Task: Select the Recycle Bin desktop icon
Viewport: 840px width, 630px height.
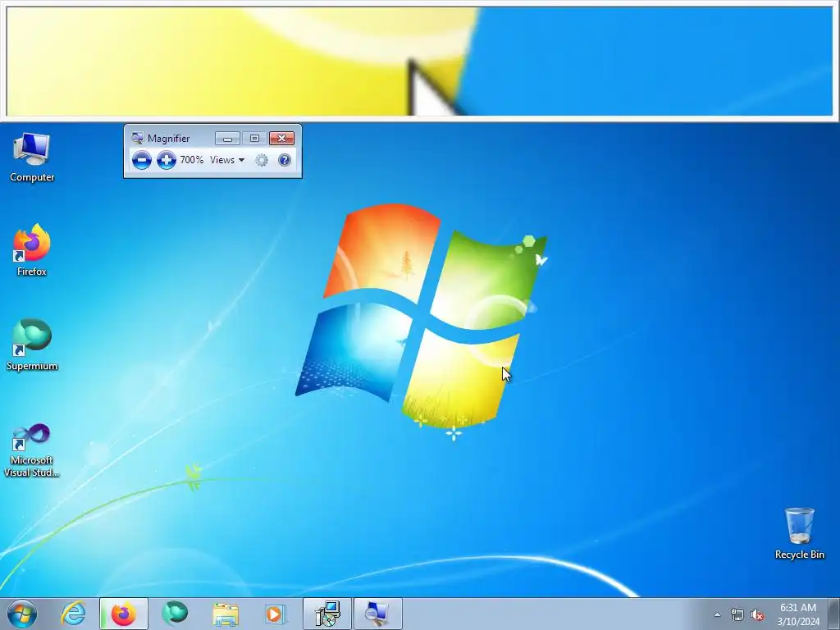Action: click(x=799, y=533)
